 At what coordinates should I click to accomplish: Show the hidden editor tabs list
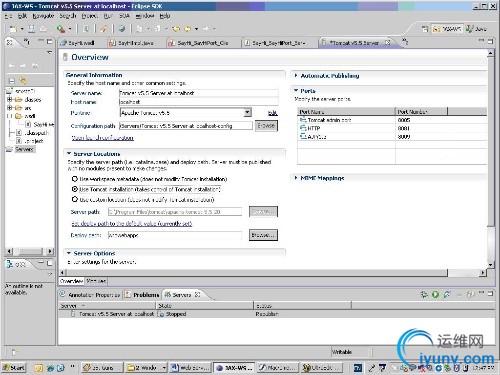(x=405, y=42)
